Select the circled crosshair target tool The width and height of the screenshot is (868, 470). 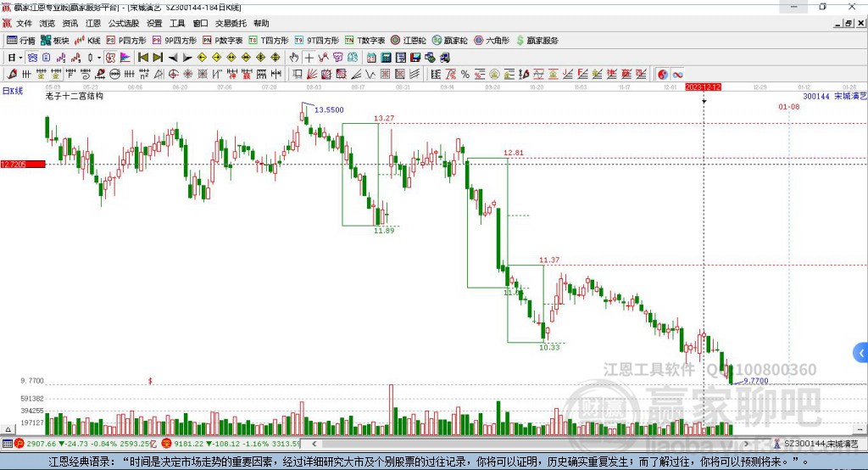point(173,75)
